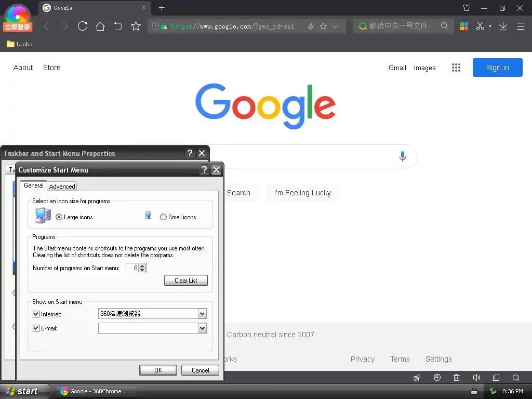Screen dimensions: 532x399
Task: Open the browser hamburger main menu
Action: (521, 26)
